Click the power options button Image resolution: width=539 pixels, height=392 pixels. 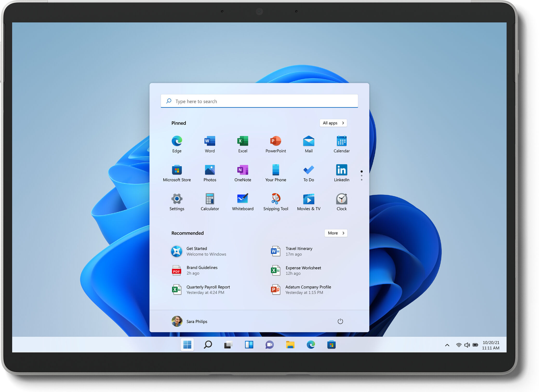click(x=341, y=321)
